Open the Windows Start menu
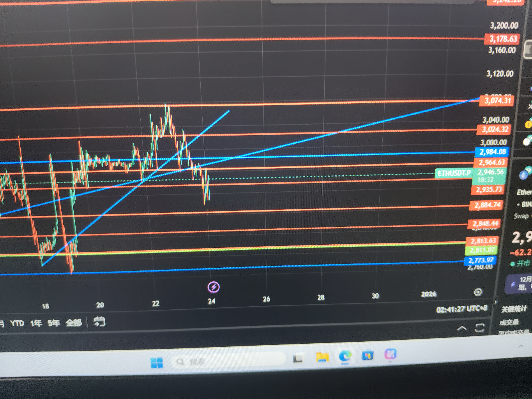 pos(157,363)
